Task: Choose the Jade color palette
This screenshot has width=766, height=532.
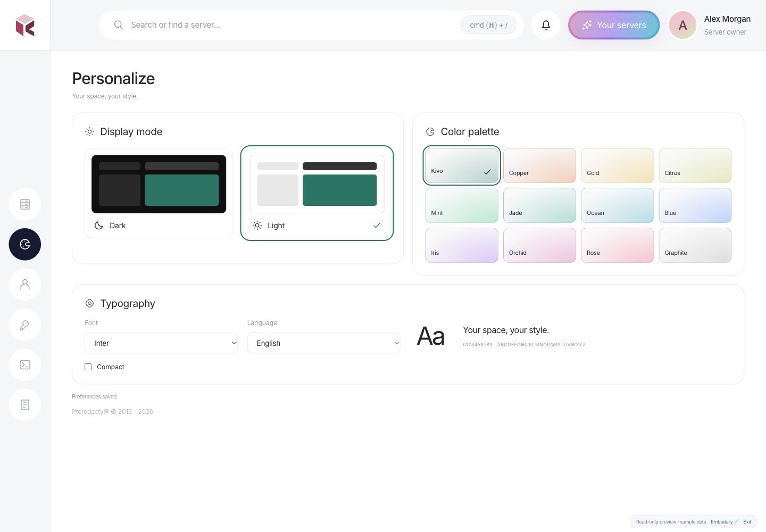Action: (x=539, y=205)
